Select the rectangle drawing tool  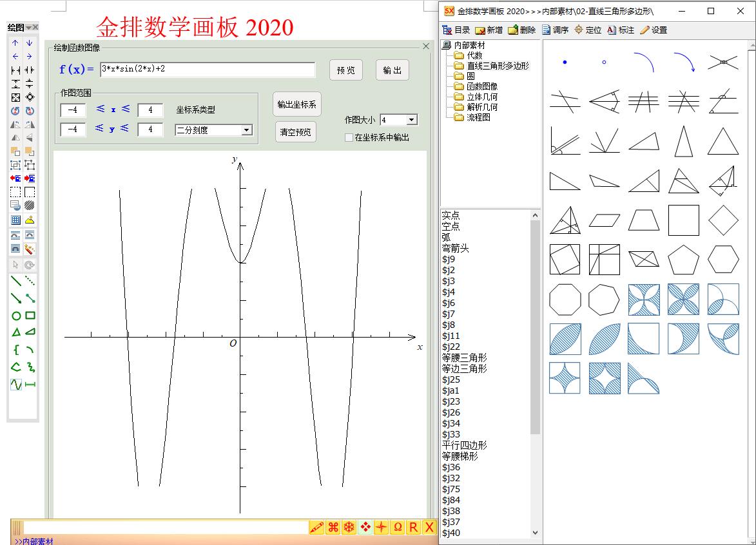click(30, 316)
